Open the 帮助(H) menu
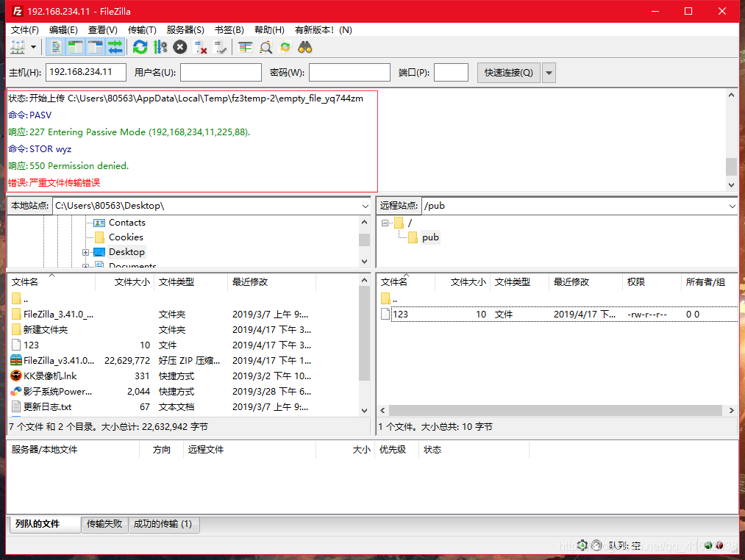 pyautogui.click(x=269, y=30)
